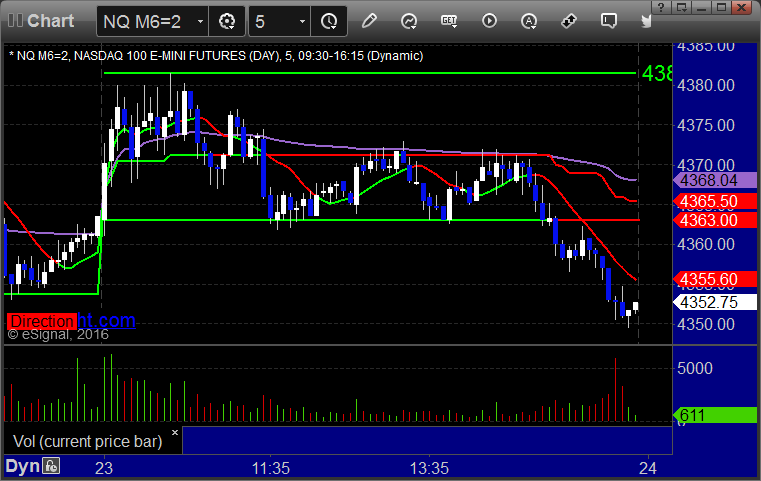Open the GET studies menu icon
The height and width of the screenshot is (481, 761).
click(x=449, y=21)
